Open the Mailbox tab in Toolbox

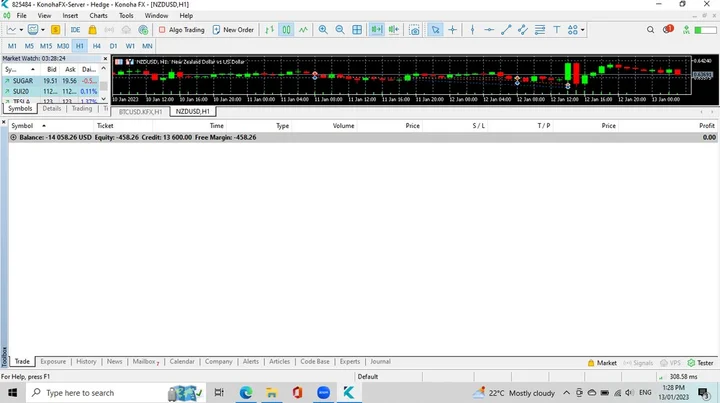[146, 362]
